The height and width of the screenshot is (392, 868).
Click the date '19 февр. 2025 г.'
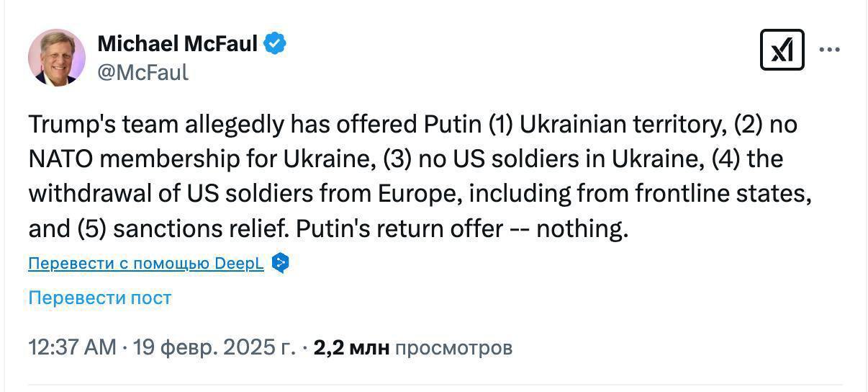tap(214, 348)
